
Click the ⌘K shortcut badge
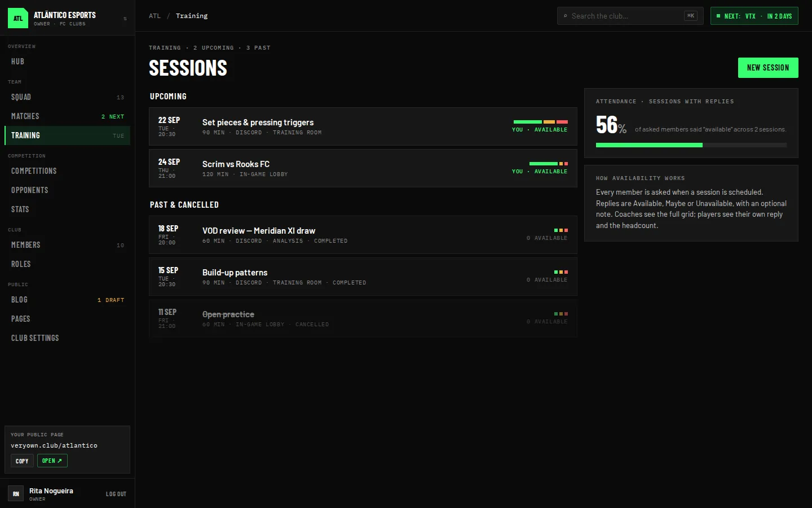coord(691,16)
